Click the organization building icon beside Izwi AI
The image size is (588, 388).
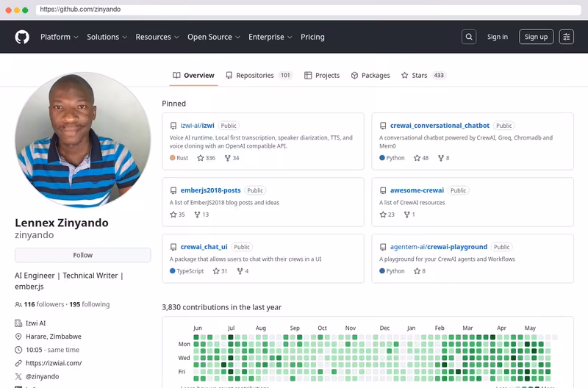[x=18, y=323]
